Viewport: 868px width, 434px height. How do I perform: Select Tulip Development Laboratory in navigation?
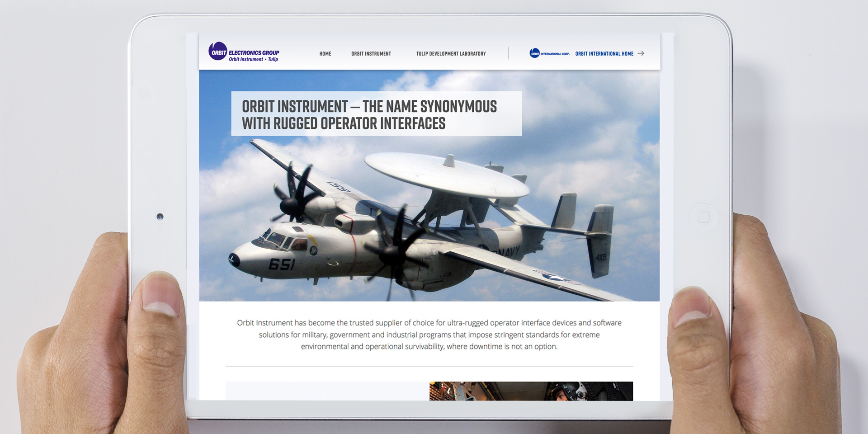tap(451, 54)
